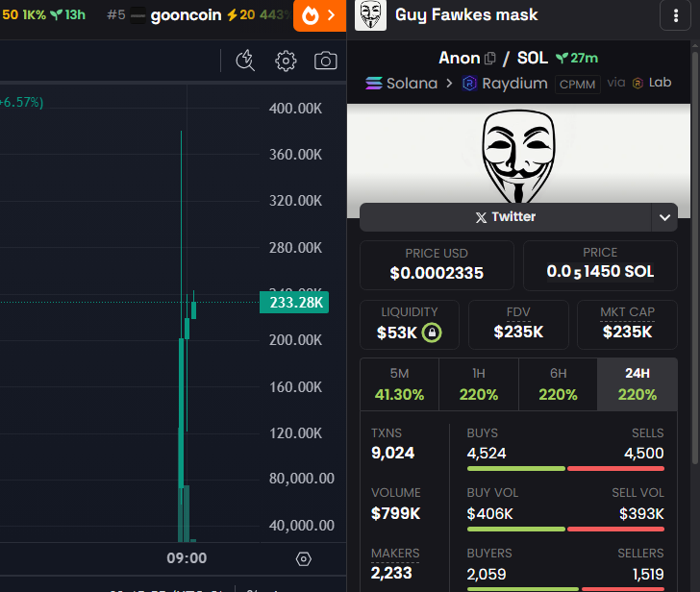The image size is (700, 592).
Task: Select the 6H timeframe tab
Action: [x=558, y=384]
